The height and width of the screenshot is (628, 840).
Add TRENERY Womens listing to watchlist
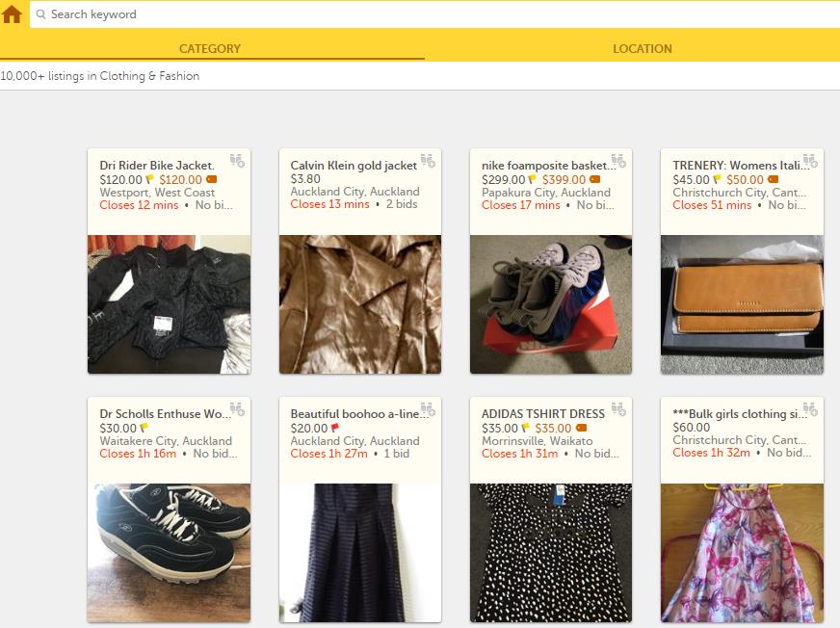810,161
